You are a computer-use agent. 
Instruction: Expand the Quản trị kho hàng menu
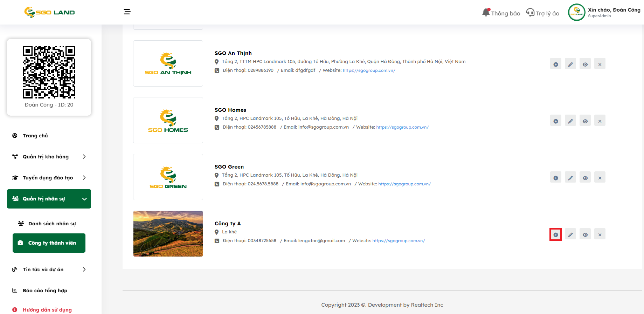[x=49, y=157]
